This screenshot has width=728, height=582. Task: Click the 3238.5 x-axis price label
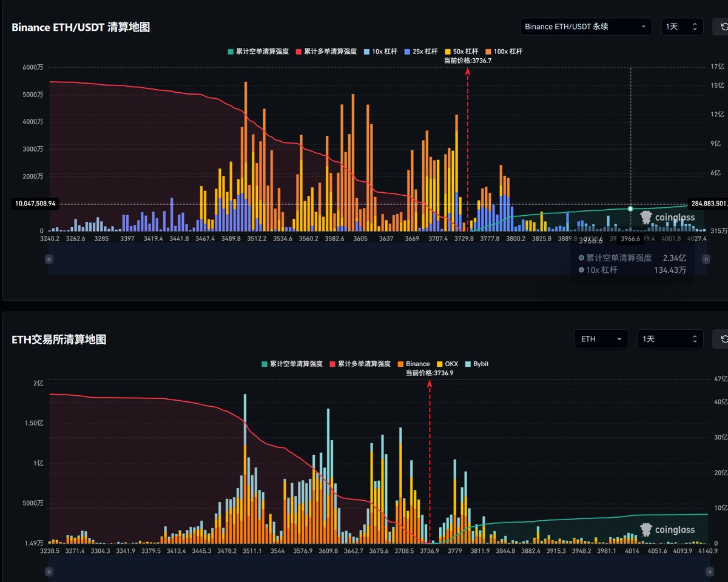[49, 551]
